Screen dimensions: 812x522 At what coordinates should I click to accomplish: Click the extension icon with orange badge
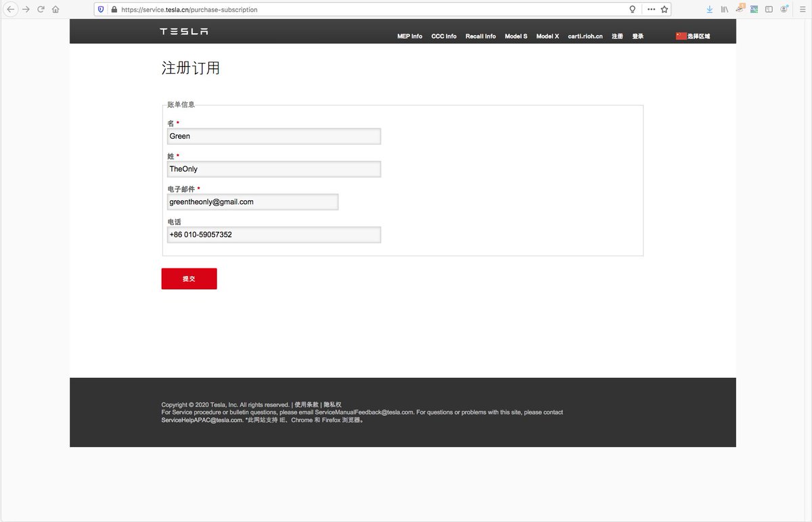[x=740, y=9]
